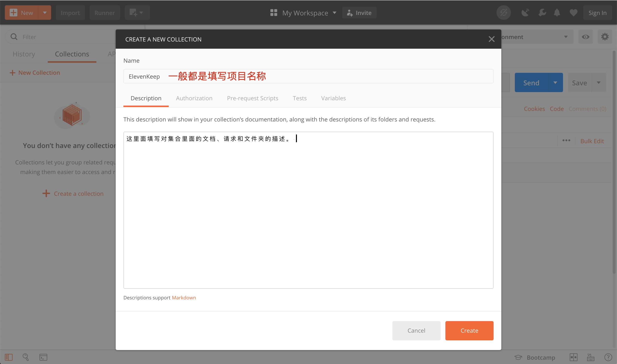Switch to the History tab
Screen dimensions: 617x364
pyautogui.click(x=24, y=54)
